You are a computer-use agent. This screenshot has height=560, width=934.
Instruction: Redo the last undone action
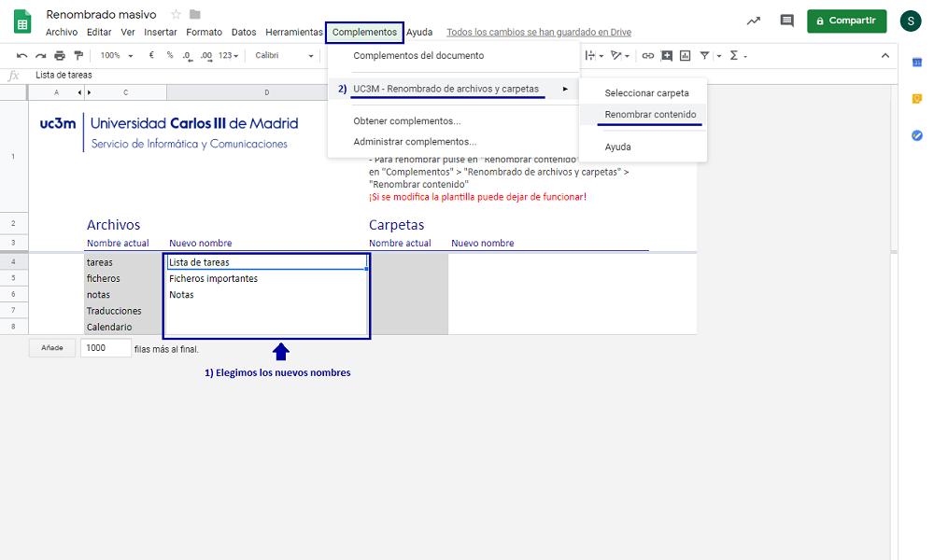(x=40, y=55)
